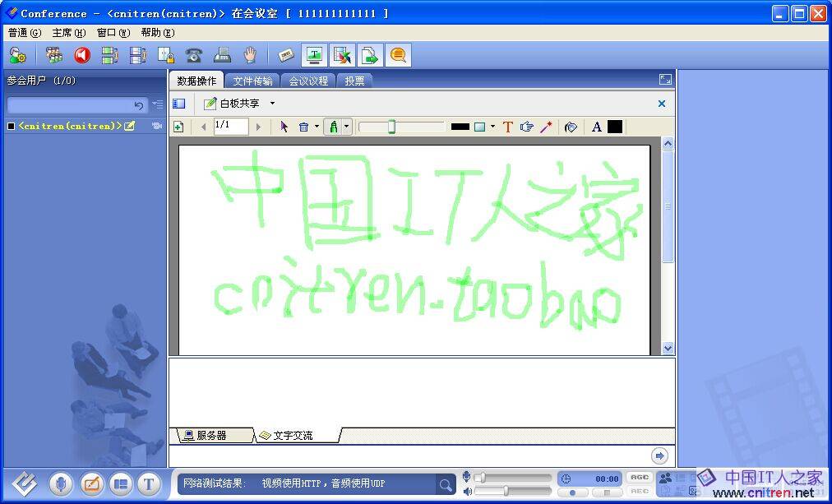Switch to the 文件传输 tab
This screenshot has height=504, width=832.
click(x=252, y=81)
